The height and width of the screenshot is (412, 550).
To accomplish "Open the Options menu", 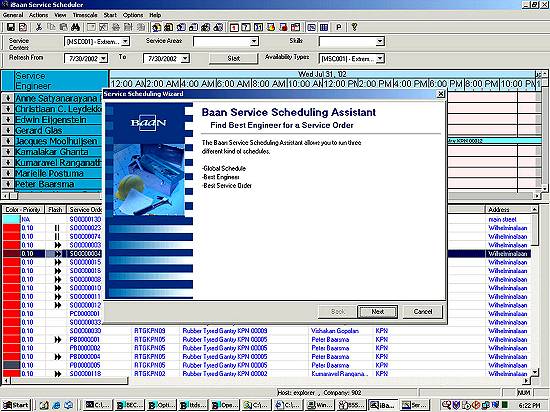I will pos(133,15).
